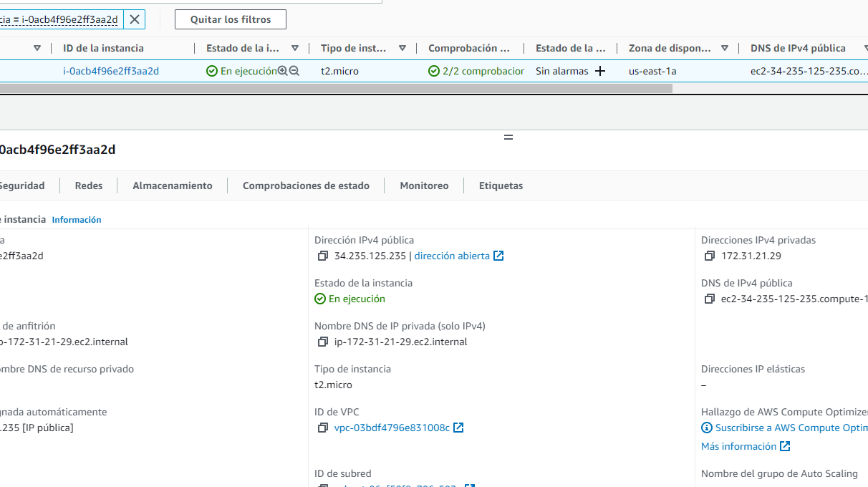The width and height of the screenshot is (868, 487).
Task: Remove the instance ID filter via X
Action: tap(133, 19)
